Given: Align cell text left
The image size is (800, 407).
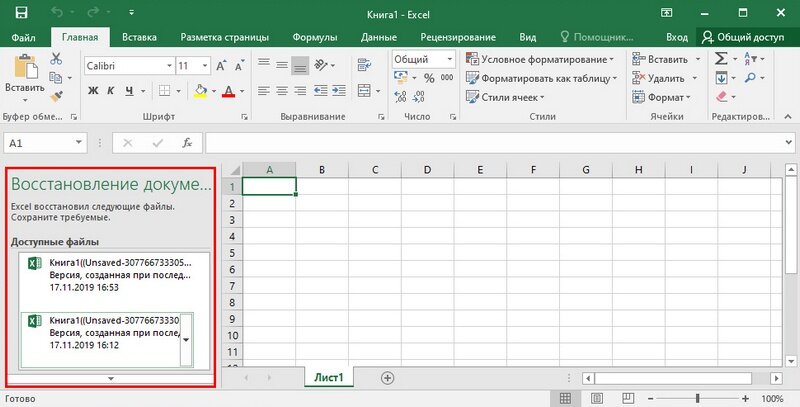Looking at the screenshot, I should click(264, 91).
